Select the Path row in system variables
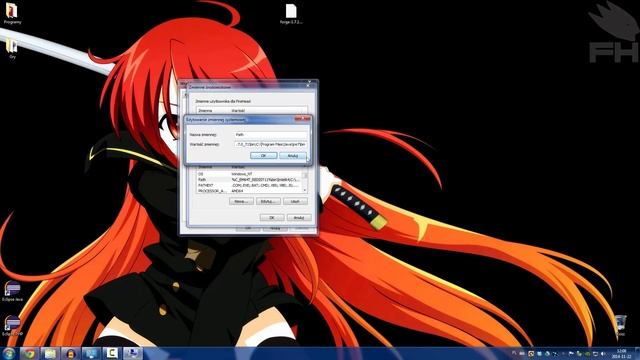This screenshot has width=640, height=360. coord(249,180)
